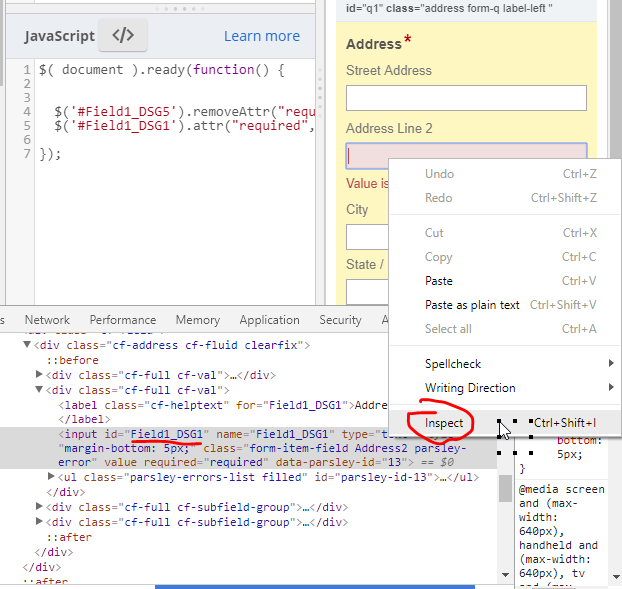Image resolution: width=622 pixels, height=589 pixels.
Task: Expand the parsley-errors-list ul node
Action: click(x=52, y=477)
